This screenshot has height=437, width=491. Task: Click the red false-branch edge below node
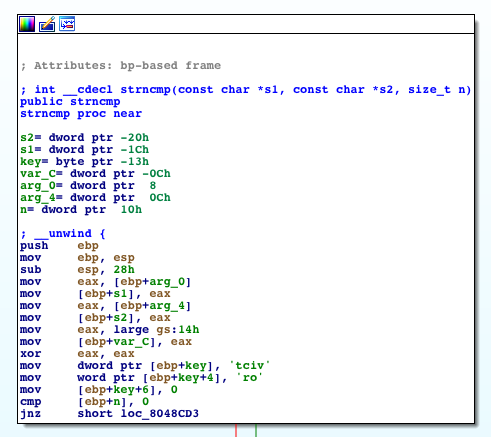point(236,430)
